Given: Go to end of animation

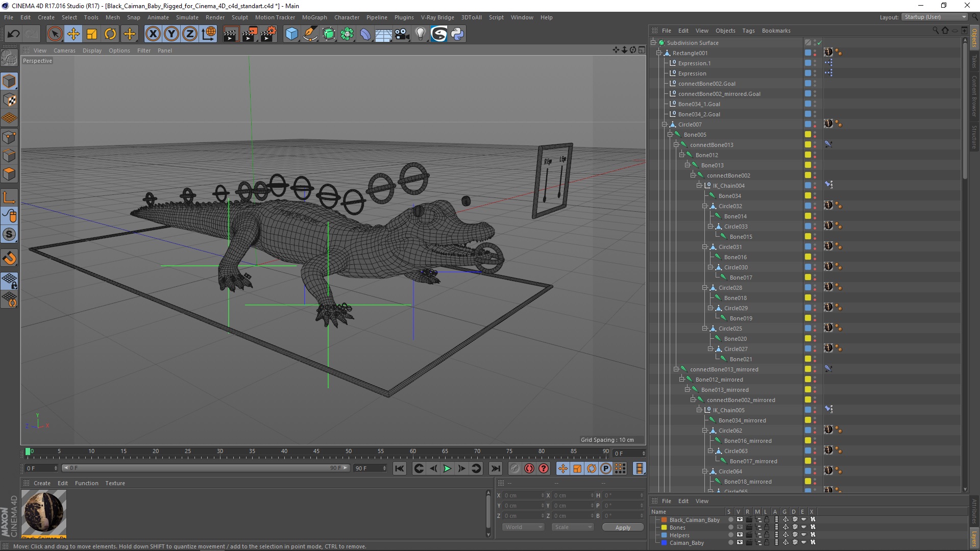Looking at the screenshot, I should (495, 468).
